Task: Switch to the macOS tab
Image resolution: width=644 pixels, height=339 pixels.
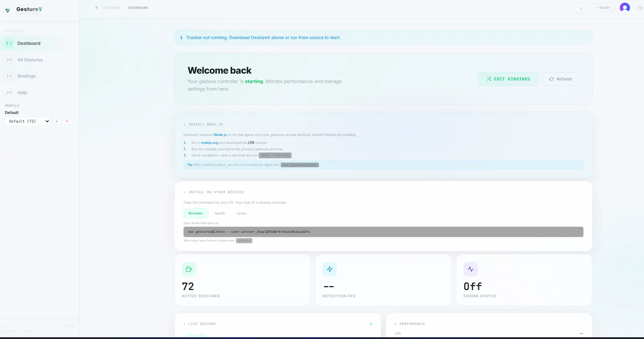Action: 220,213
